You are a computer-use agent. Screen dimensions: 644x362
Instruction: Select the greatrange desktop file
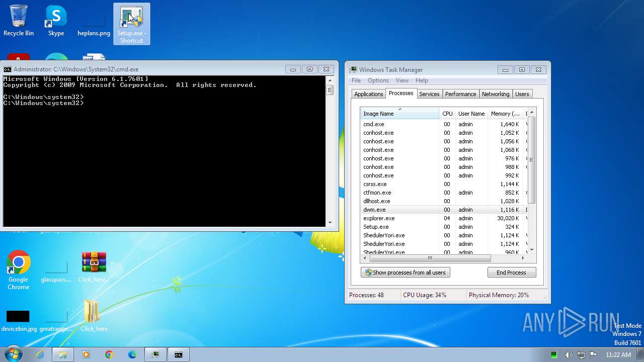tap(56, 321)
